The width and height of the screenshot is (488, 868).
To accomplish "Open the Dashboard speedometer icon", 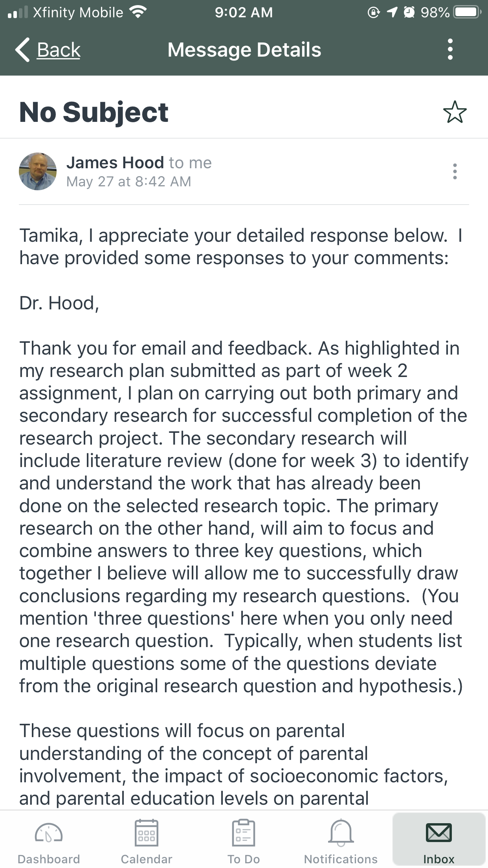I will 49,833.
